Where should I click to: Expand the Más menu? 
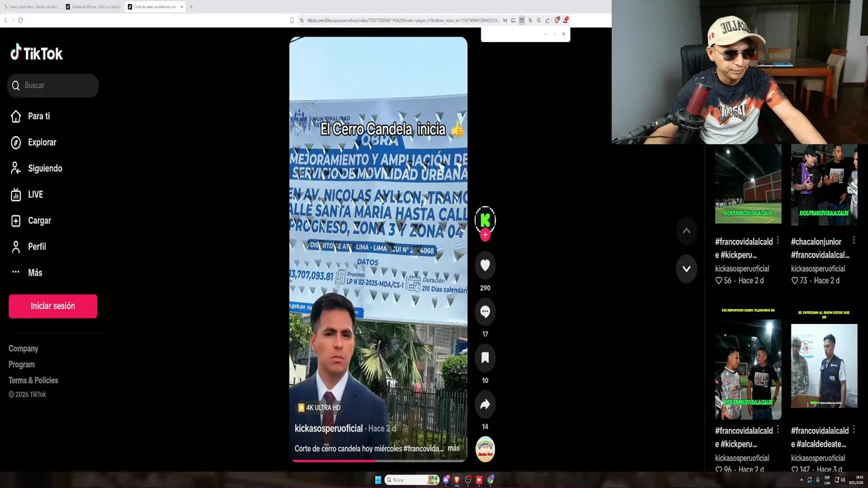coord(26,272)
